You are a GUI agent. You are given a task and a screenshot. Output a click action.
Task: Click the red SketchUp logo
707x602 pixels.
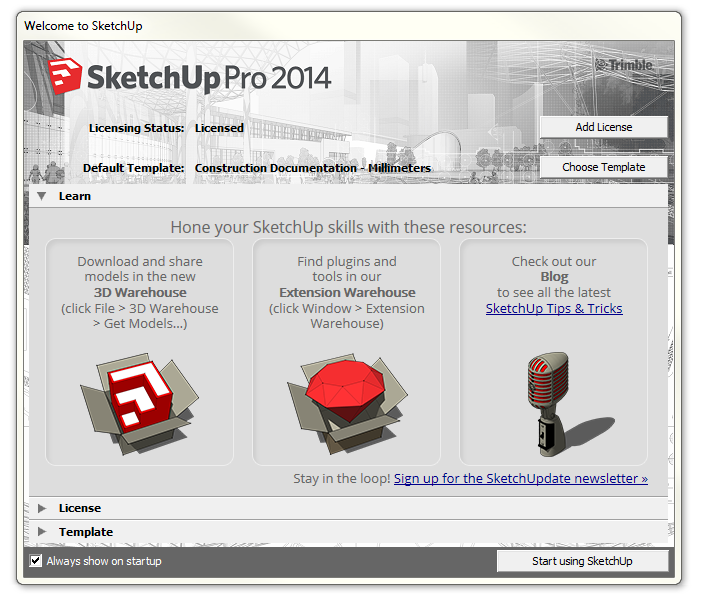[65, 76]
